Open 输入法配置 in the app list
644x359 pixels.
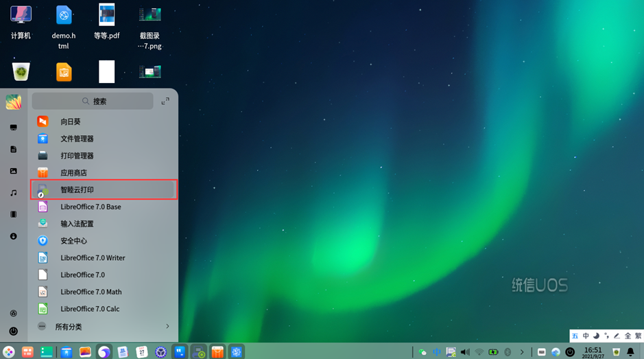pos(104,224)
